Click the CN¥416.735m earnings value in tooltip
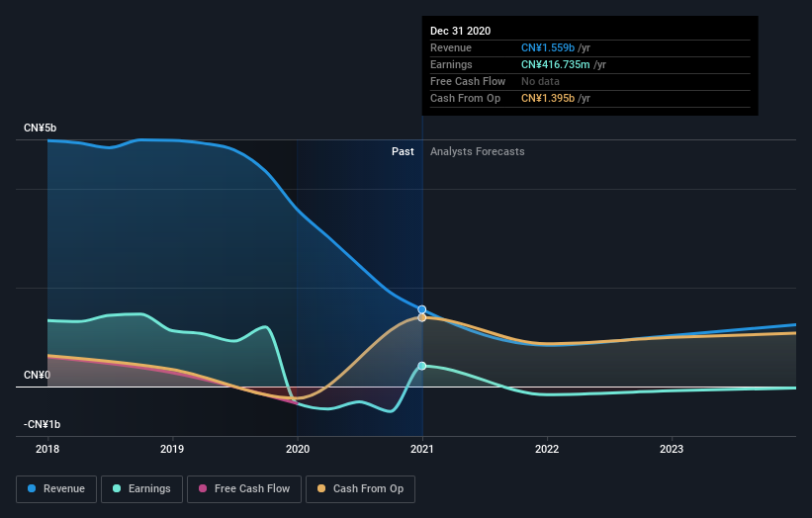The image size is (812, 518). [x=556, y=64]
